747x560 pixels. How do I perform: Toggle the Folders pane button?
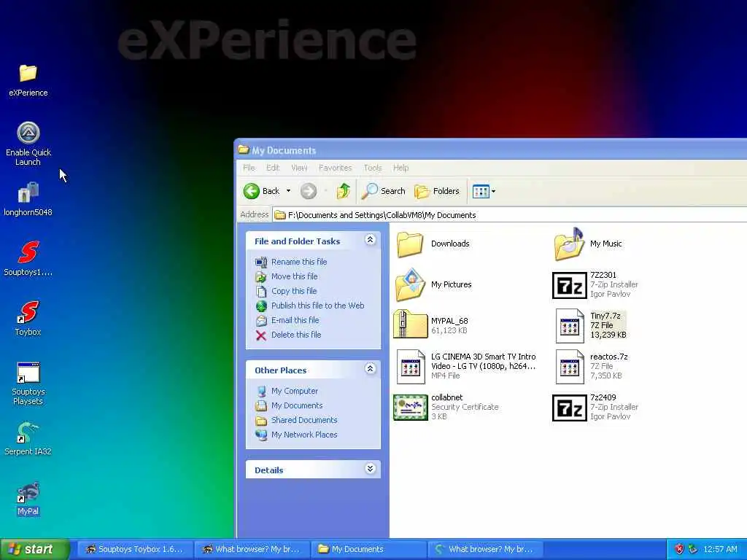tap(437, 191)
